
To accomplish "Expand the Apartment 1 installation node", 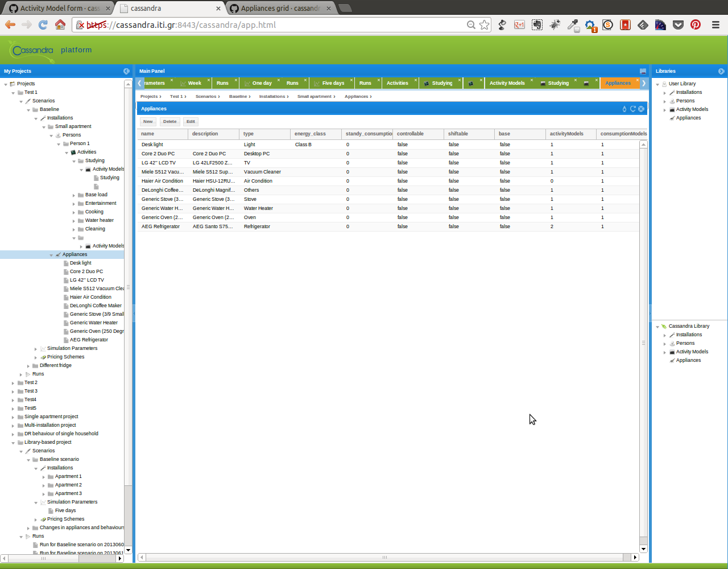I will [x=44, y=477].
